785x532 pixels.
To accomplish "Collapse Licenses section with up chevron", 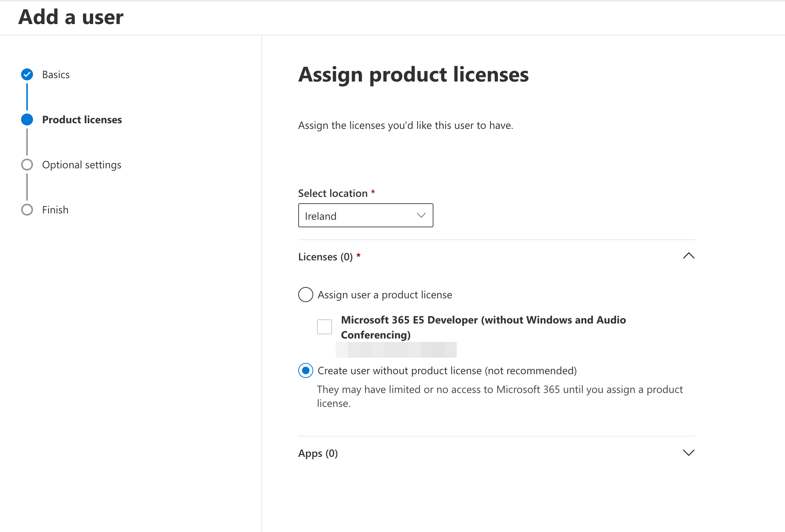I will pyautogui.click(x=688, y=256).
